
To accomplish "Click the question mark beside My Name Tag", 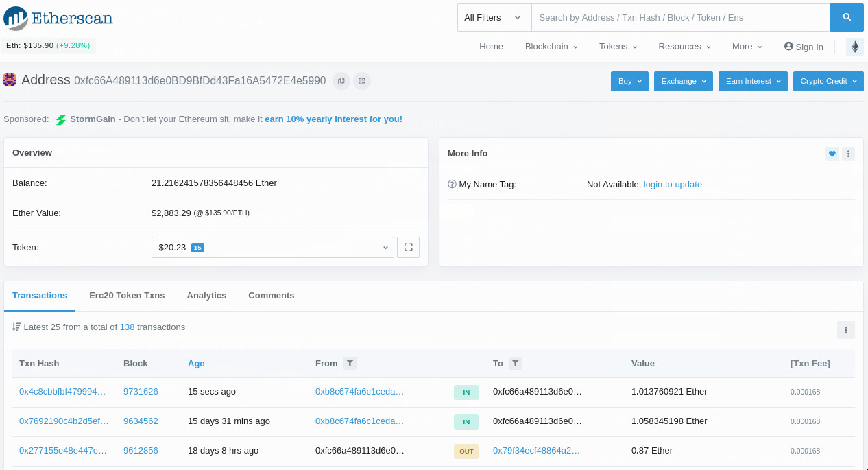I will click(452, 184).
